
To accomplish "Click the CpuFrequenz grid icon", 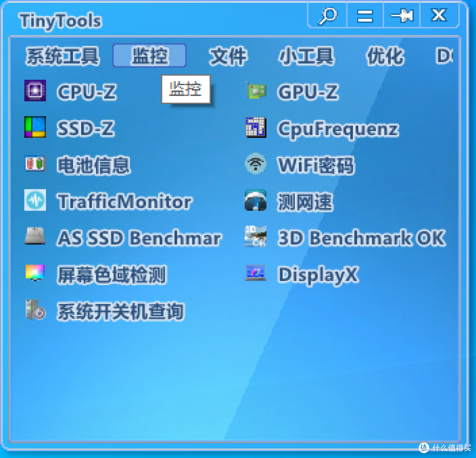I will coord(256,127).
